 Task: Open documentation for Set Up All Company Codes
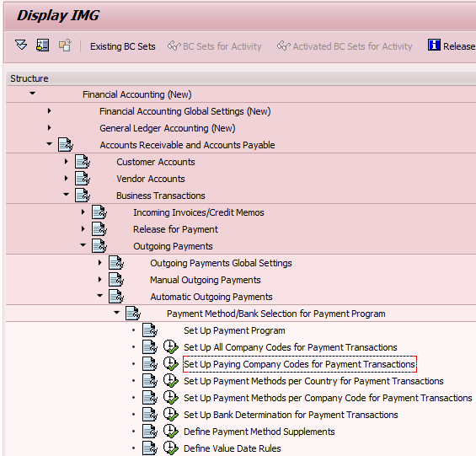[x=150, y=347]
